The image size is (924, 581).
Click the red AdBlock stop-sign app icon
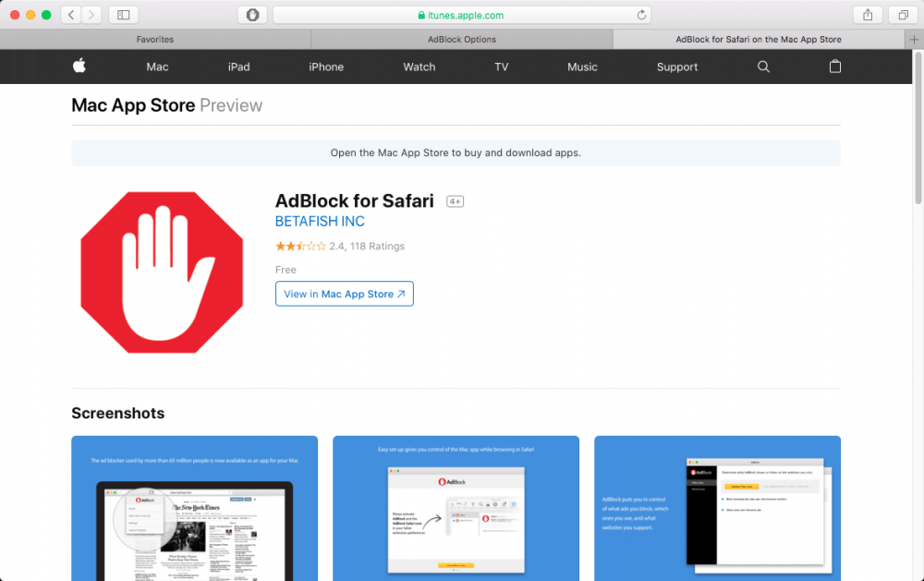click(162, 273)
